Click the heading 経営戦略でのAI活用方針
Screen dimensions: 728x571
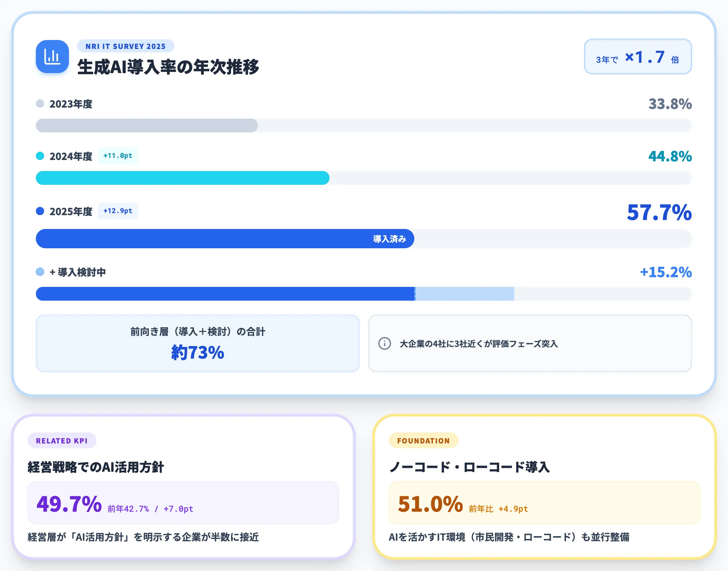(96, 467)
